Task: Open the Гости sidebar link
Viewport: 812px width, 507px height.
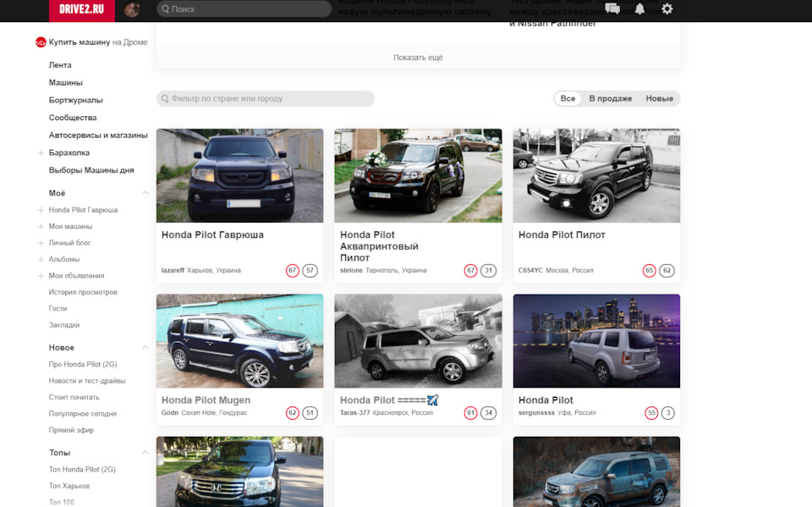Action: pyautogui.click(x=58, y=309)
